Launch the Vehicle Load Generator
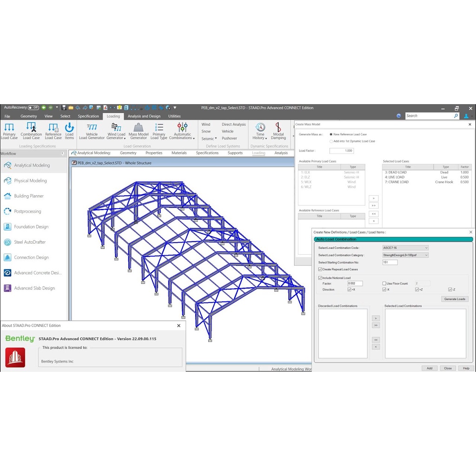476x476 pixels. [x=92, y=131]
